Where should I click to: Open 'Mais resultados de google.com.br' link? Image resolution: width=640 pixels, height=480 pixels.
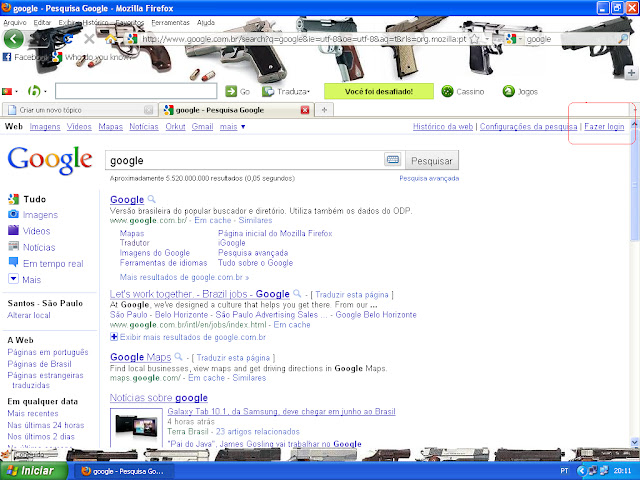pyautogui.click(x=184, y=277)
